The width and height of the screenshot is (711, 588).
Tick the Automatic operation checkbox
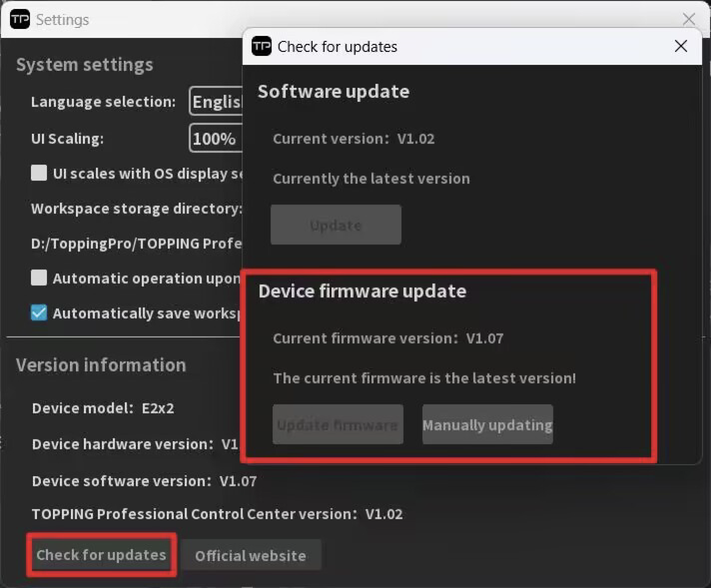39,278
